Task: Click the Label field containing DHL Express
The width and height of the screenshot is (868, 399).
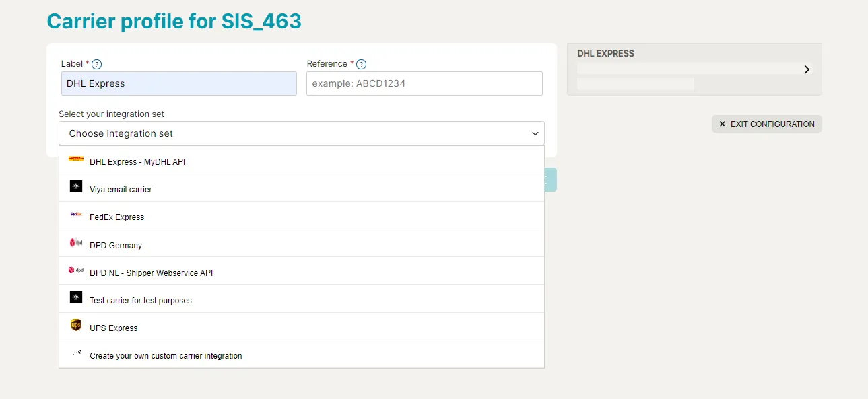Action: 178,83
